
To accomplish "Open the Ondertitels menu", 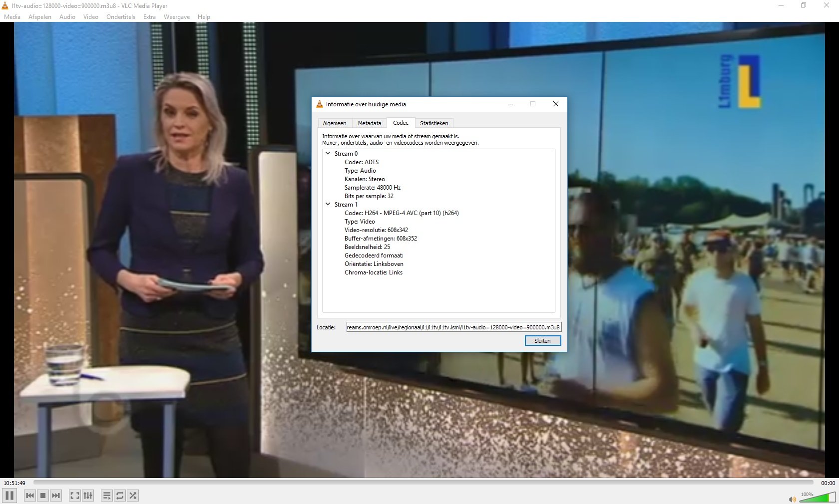I will pyautogui.click(x=120, y=17).
